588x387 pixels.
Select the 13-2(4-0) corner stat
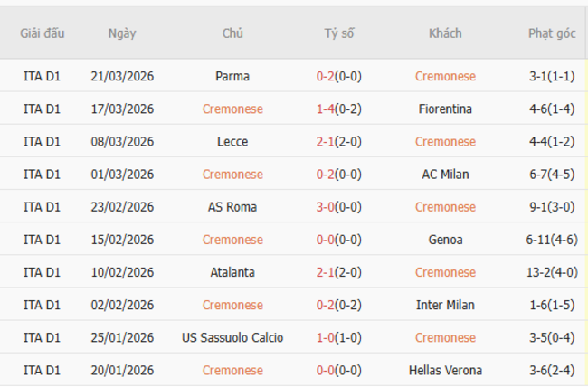[x=552, y=272]
